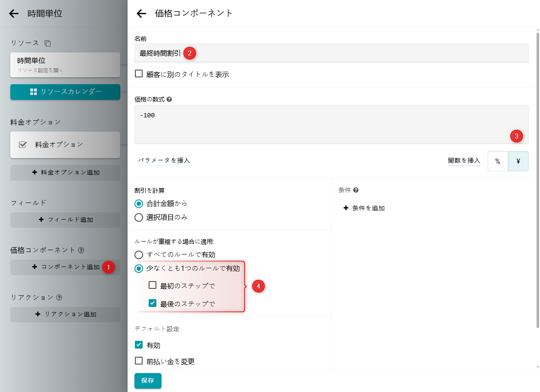This screenshot has height=392, width=540.
Task: Click コンポーネント追加 in the sidebar
Action: point(65,267)
